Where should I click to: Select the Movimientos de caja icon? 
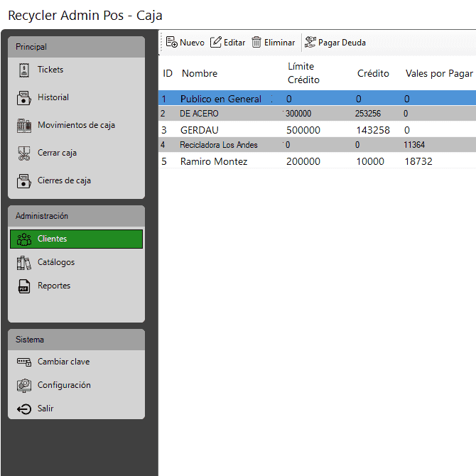pyautogui.click(x=24, y=126)
